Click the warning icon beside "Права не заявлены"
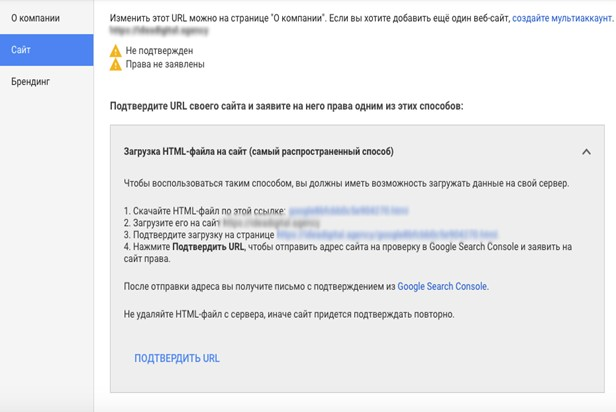 tap(116, 64)
